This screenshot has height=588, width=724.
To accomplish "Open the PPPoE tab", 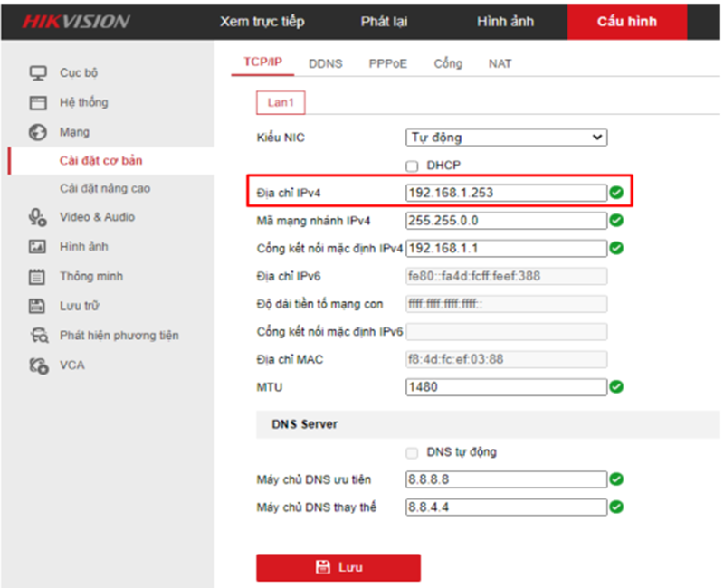I will coord(387,63).
